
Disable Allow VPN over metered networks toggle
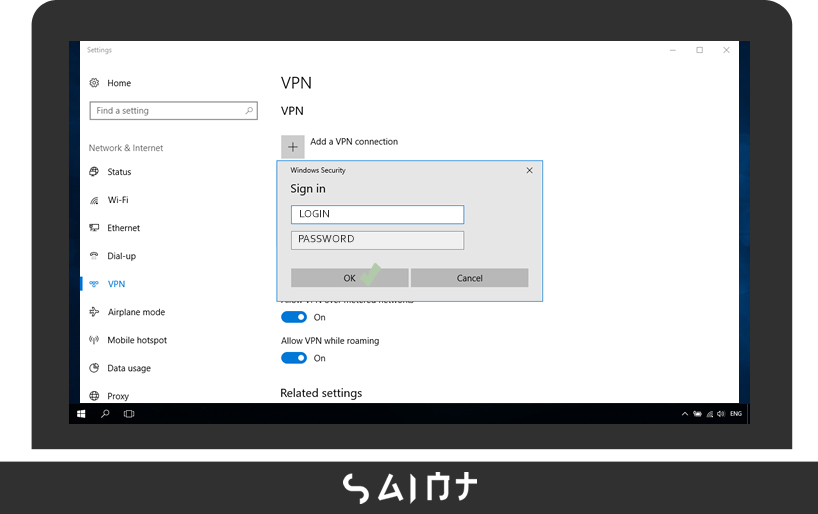(293, 317)
